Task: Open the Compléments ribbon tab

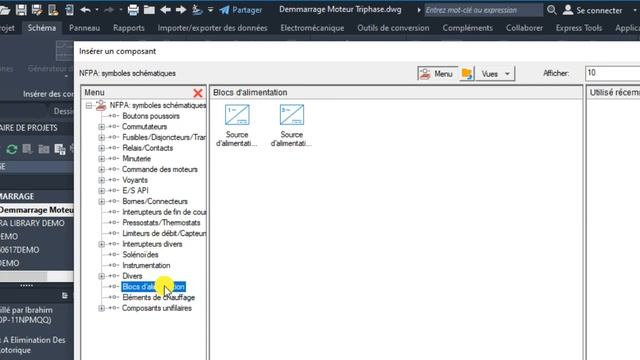Action: (467, 28)
